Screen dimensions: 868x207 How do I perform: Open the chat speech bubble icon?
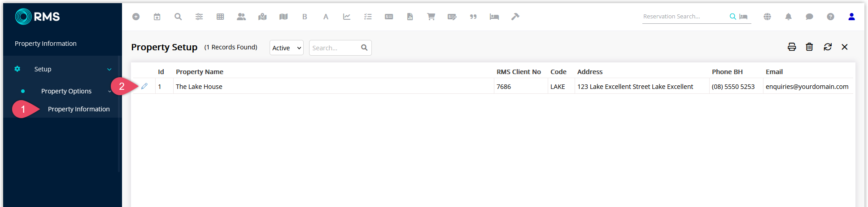(x=810, y=17)
